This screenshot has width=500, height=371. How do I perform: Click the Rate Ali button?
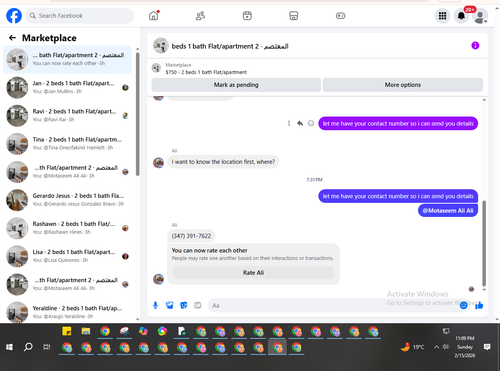pos(253,272)
